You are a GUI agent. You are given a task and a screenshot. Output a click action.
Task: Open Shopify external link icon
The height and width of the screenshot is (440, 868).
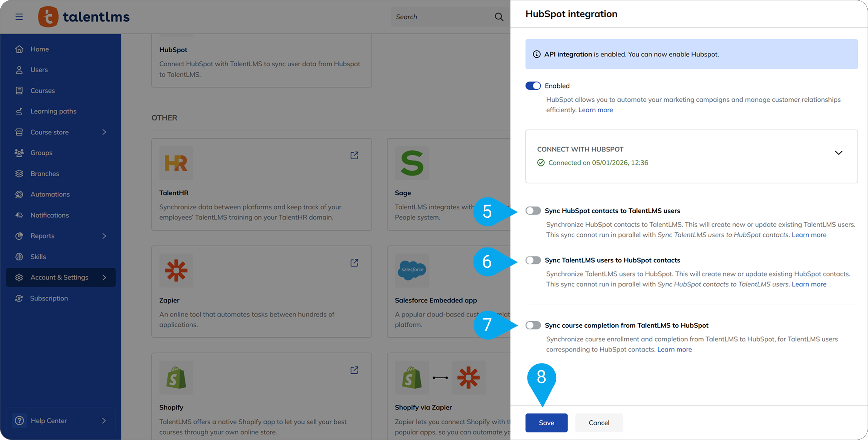(x=354, y=370)
